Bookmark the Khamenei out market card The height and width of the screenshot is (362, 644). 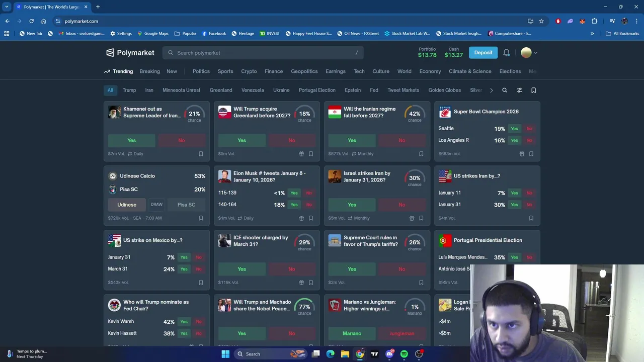coord(201,154)
